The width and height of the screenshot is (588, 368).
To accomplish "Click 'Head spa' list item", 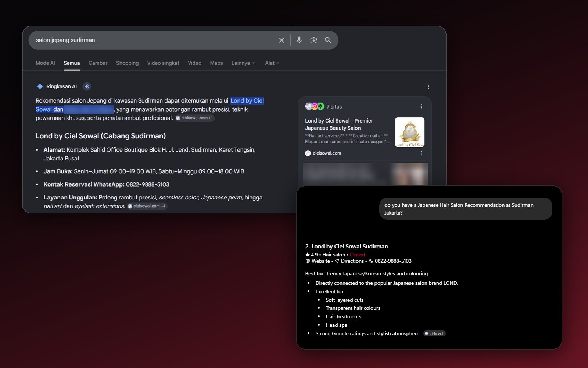I will [x=336, y=325].
